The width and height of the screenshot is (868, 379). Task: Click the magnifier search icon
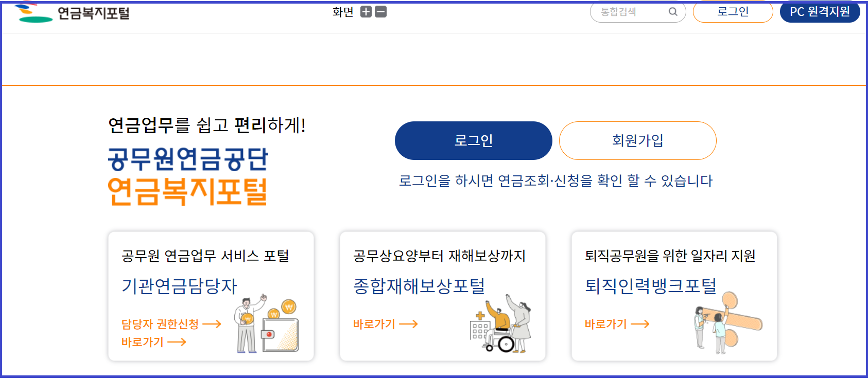(x=673, y=12)
